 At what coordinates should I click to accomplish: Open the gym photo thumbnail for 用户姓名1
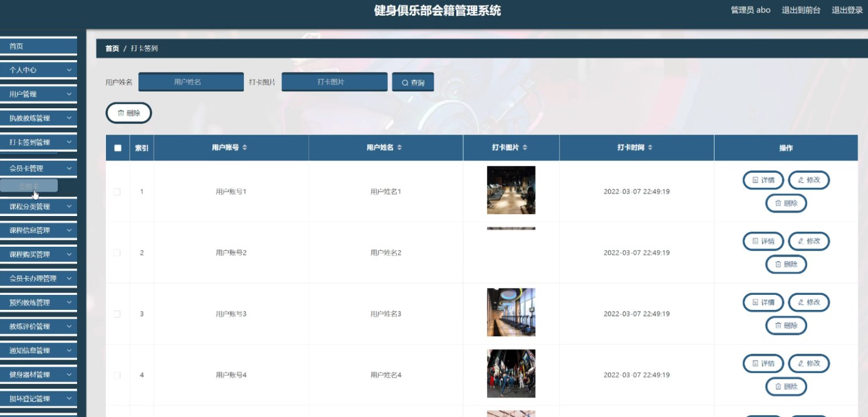coord(511,190)
